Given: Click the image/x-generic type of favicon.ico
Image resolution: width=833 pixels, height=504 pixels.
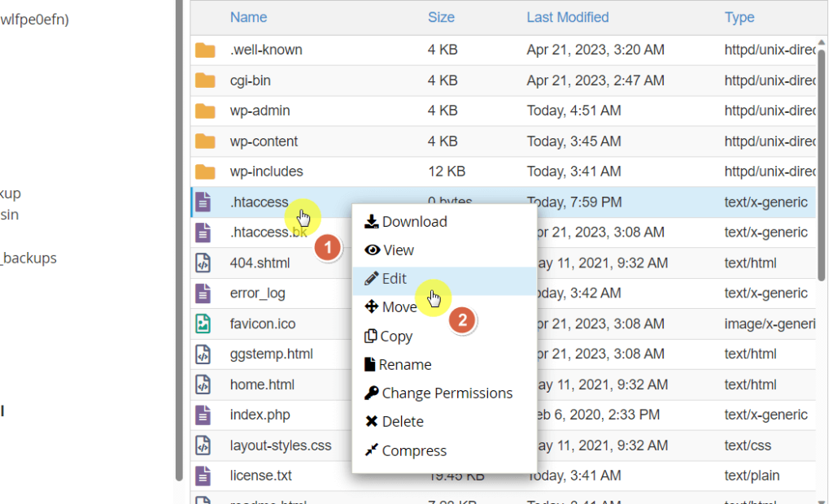Looking at the screenshot, I should coord(770,324).
